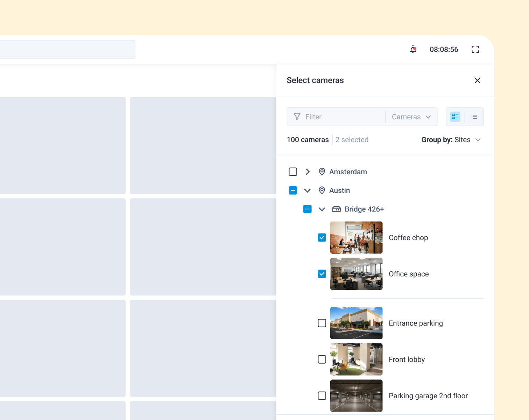529x420 pixels.
Task: Click the Bridge 426+ label
Action: [364, 209]
